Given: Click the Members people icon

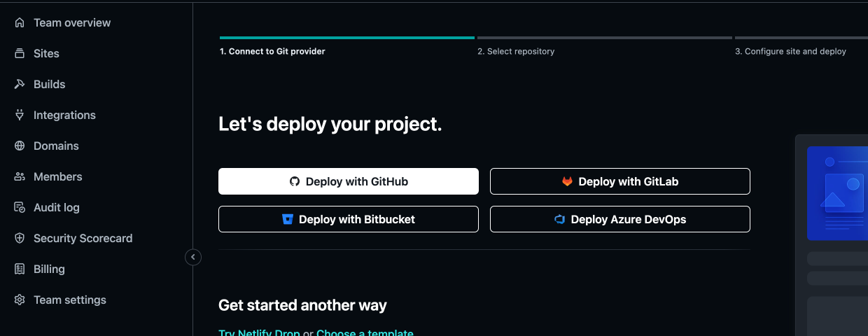Looking at the screenshot, I should (x=20, y=176).
